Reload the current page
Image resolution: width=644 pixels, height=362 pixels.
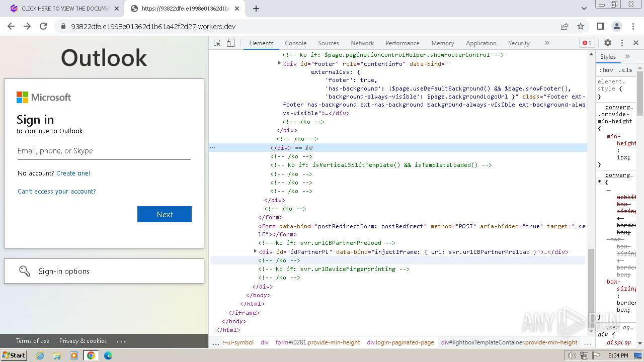43,26
